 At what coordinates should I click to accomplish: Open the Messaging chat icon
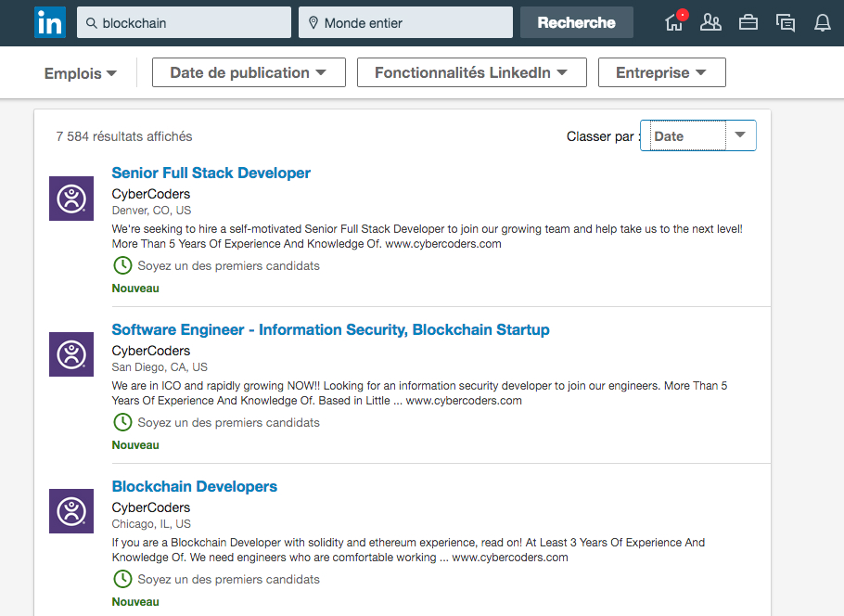coord(786,22)
